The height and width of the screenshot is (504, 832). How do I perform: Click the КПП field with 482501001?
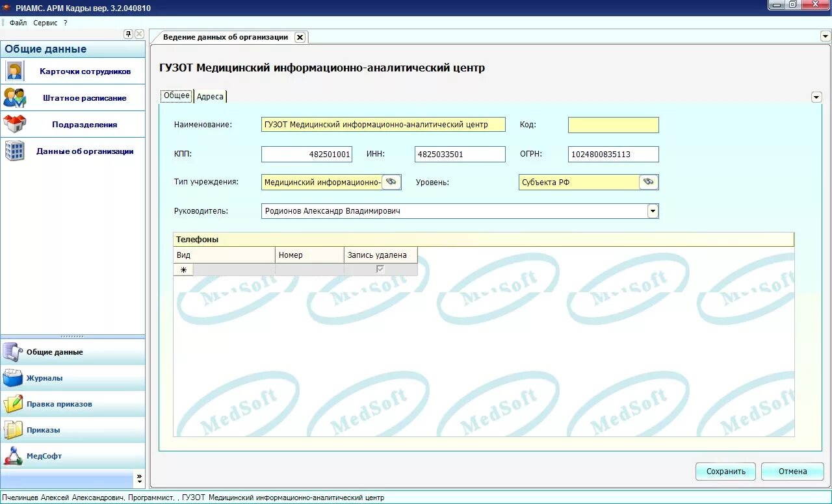pos(307,154)
